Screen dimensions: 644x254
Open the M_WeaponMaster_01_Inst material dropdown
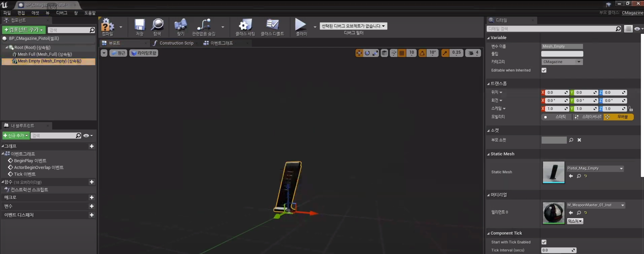pos(596,205)
